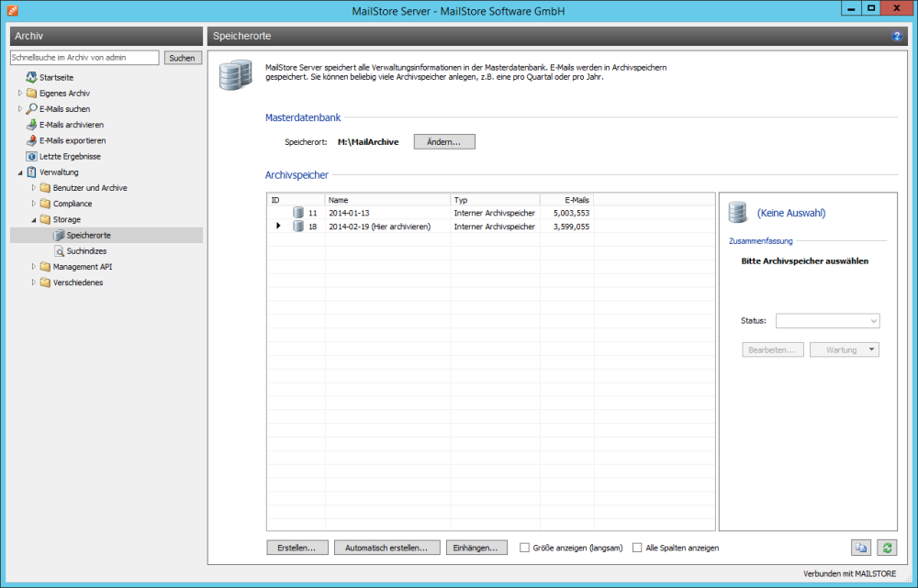Open Letzte Ergebnisse info icon

[31, 156]
